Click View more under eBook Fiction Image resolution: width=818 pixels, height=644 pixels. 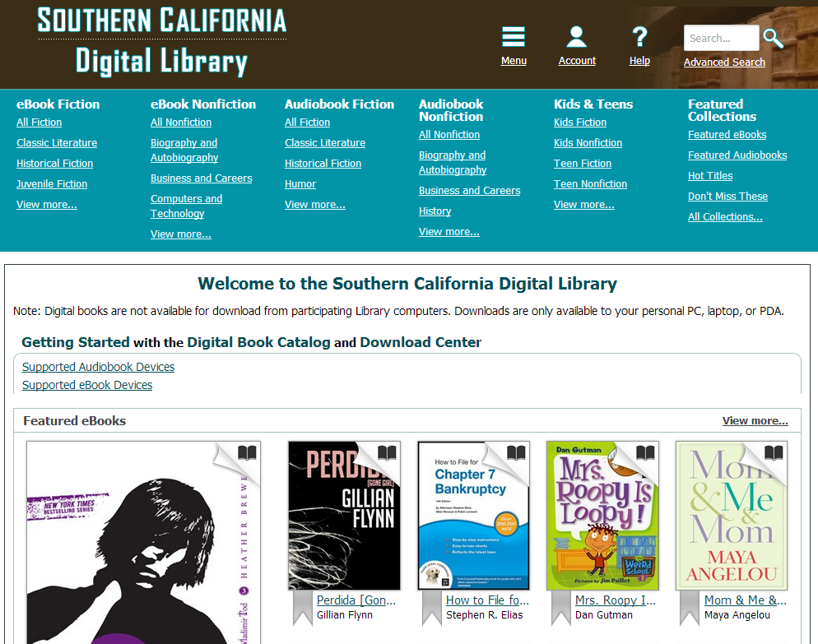46,205
